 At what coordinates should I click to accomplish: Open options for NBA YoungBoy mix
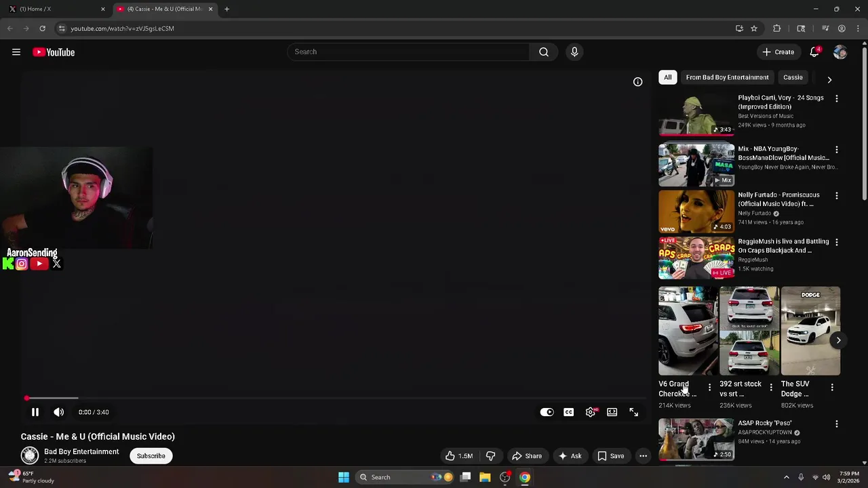tap(836, 150)
